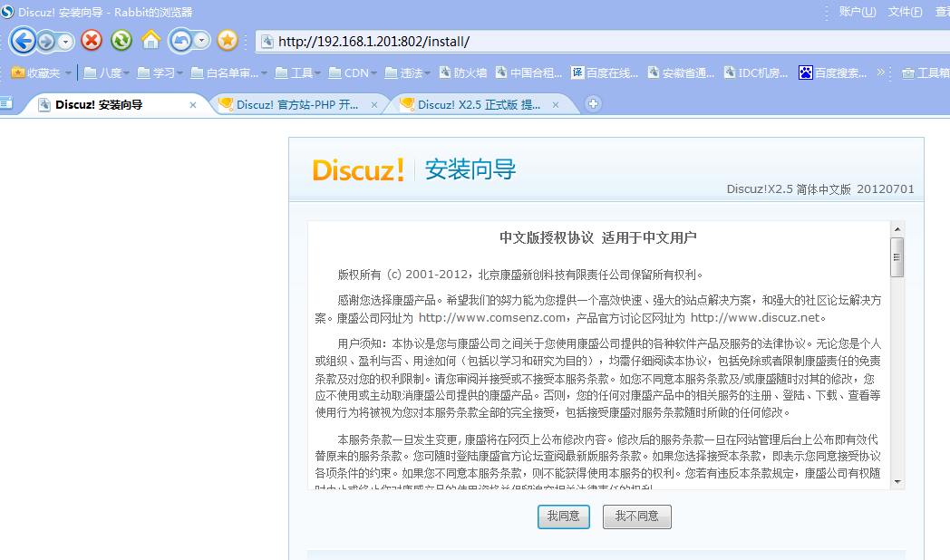Open the navigation history dropdown arrow
950x560 pixels.
pos(65,42)
